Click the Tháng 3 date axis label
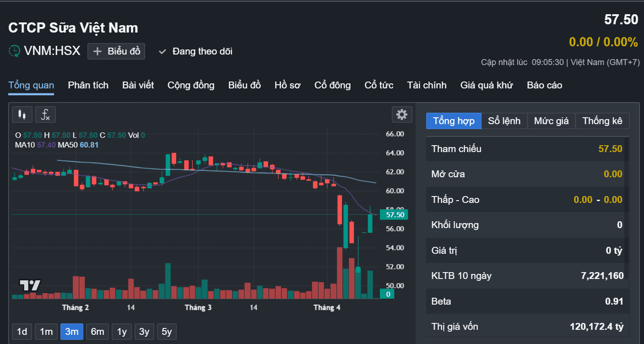This screenshot has height=344, width=644. pos(198,307)
